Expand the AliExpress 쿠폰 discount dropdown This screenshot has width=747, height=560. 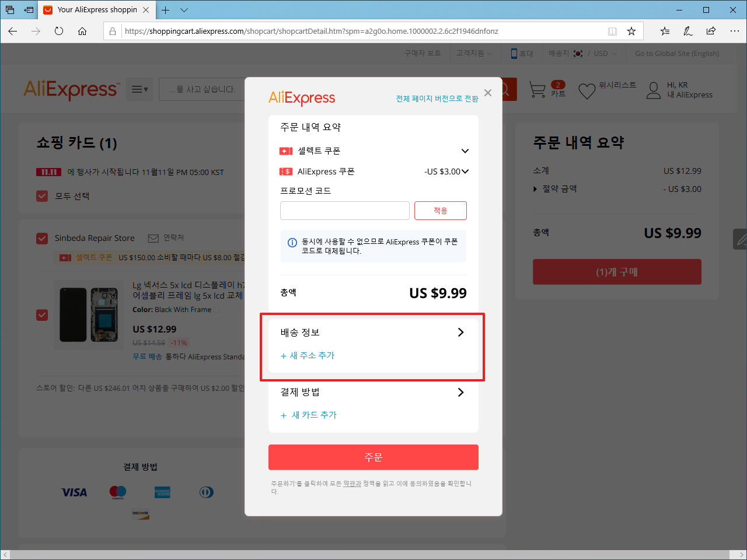pyautogui.click(x=465, y=171)
